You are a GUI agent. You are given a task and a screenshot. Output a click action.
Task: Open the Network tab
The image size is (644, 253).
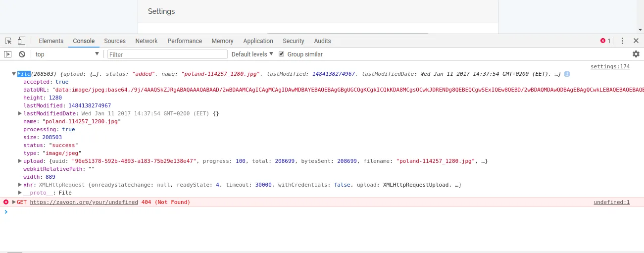pos(147,41)
